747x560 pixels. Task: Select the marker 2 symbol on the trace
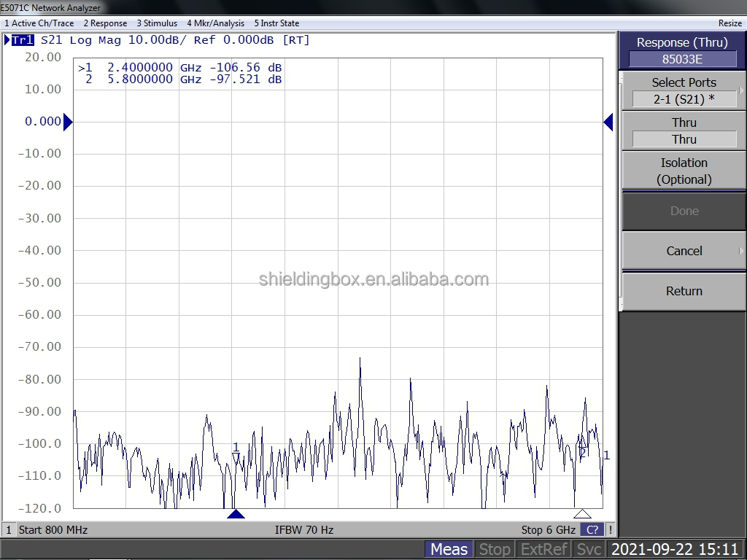583,452
